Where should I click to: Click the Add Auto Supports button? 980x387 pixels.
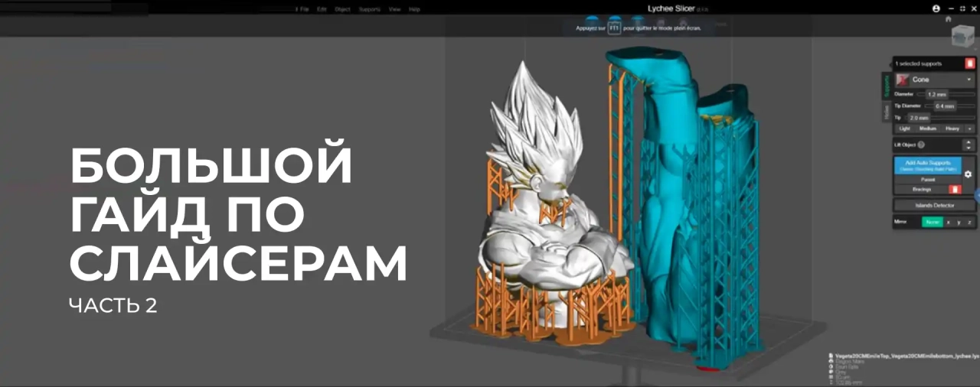click(x=927, y=165)
